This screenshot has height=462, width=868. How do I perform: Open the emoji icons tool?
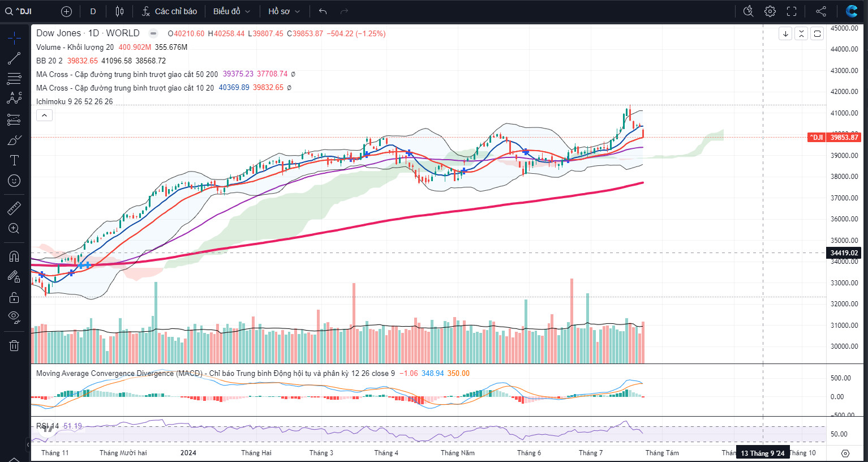(x=14, y=181)
